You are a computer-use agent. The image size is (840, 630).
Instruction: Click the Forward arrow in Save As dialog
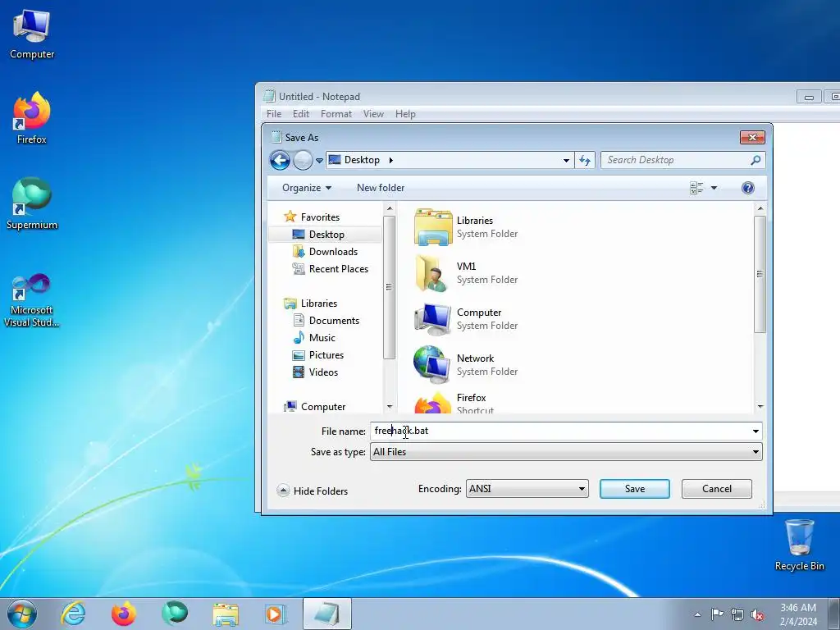303,160
